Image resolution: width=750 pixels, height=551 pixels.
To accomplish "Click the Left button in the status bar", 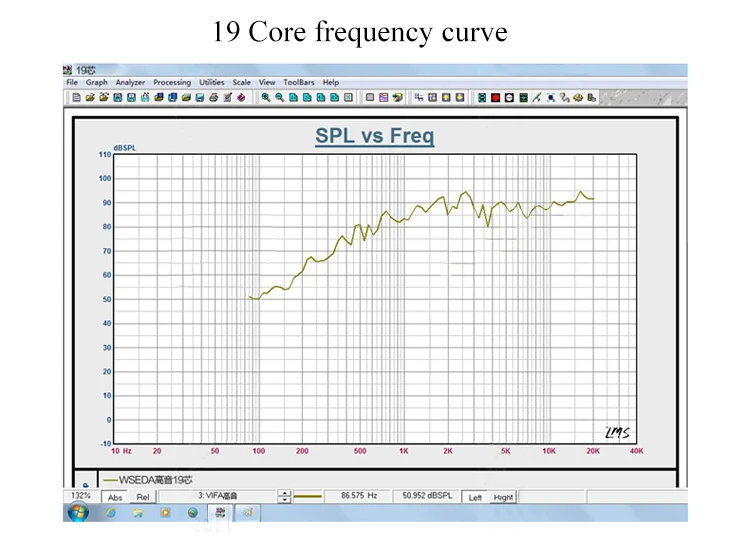I will pyautogui.click(x=475, y=497).
